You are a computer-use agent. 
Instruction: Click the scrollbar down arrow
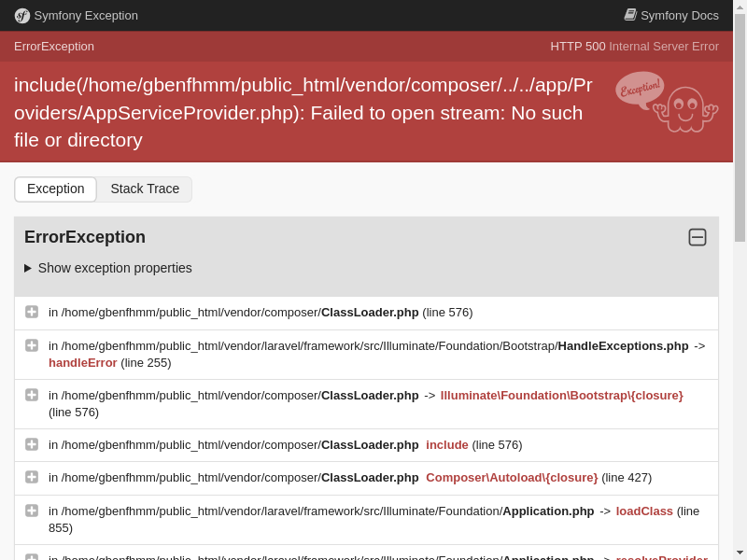tap(740, 553)
